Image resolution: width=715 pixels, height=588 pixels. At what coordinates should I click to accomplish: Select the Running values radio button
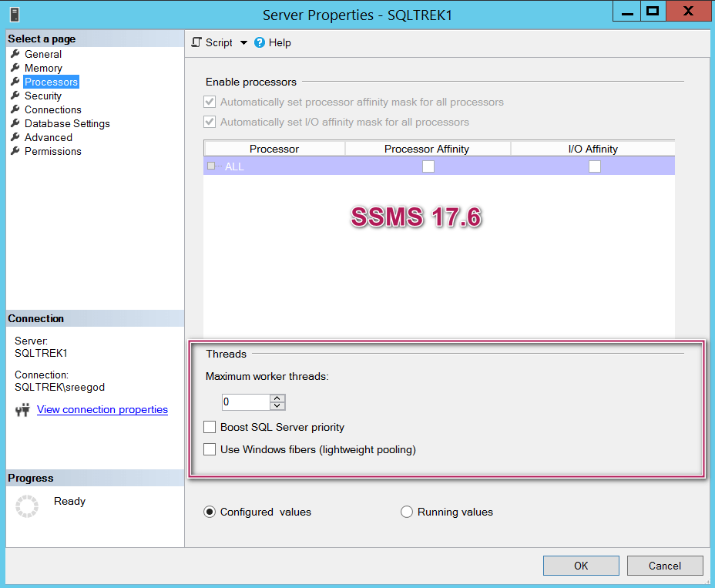[407, 512]
